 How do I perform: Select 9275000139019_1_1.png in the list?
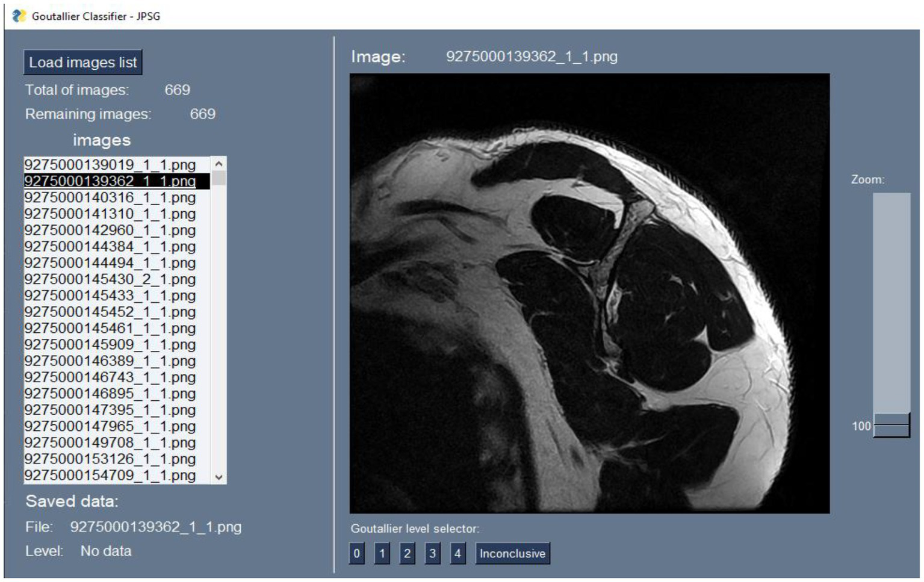pos(110,165)
